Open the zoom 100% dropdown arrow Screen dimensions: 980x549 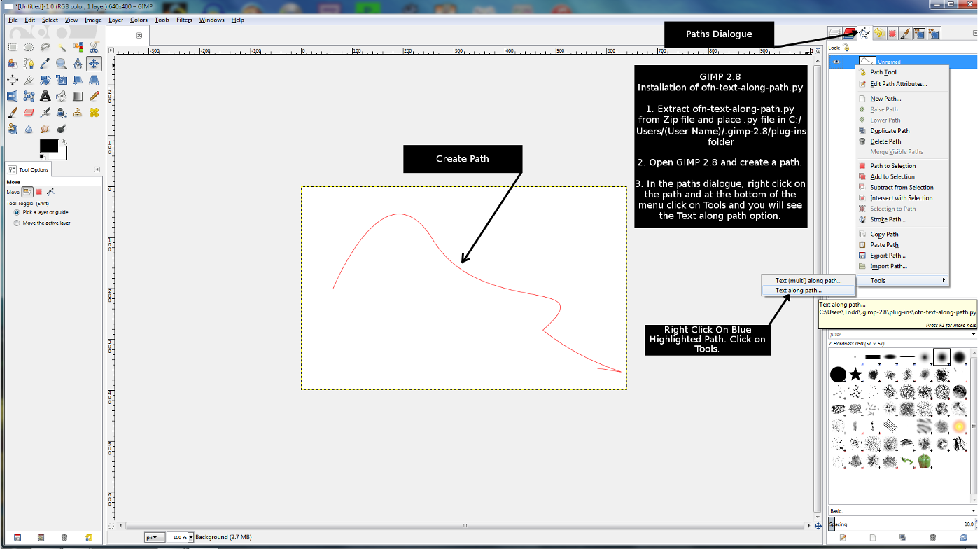click(x=190, y=537)
